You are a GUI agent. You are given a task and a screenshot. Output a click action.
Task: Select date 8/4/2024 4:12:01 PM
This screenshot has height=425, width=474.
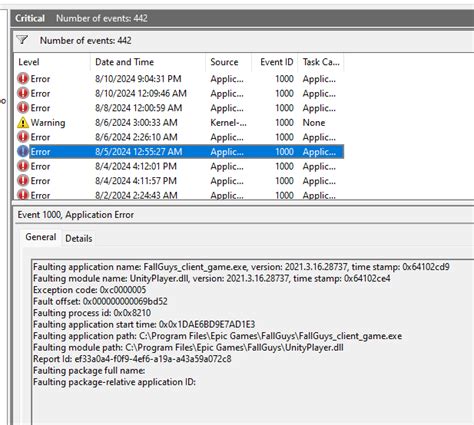(x=136, y=166)
